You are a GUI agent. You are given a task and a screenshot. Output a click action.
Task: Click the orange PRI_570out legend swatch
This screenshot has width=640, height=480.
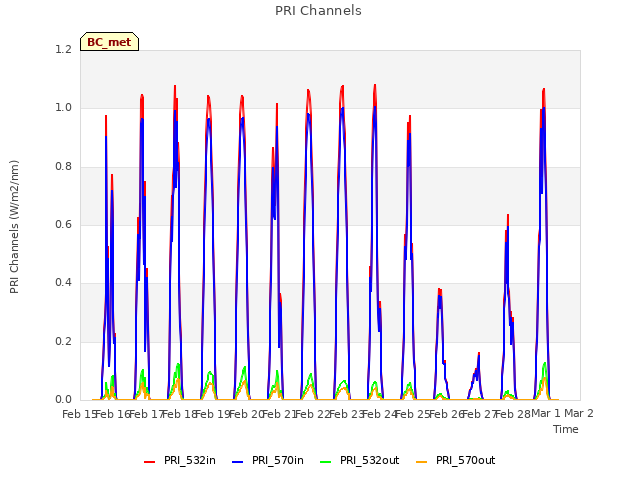[x=421, y=462]
